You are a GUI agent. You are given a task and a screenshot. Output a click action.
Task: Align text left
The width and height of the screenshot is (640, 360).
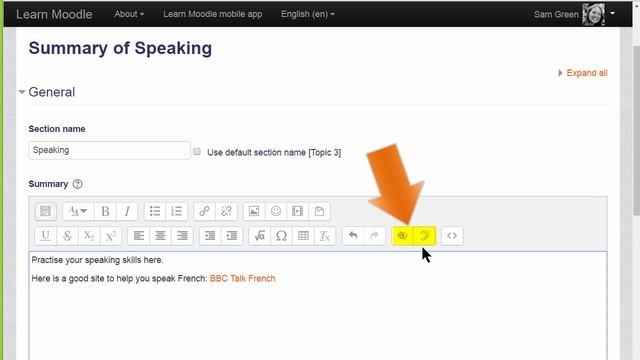coord(139,236)
